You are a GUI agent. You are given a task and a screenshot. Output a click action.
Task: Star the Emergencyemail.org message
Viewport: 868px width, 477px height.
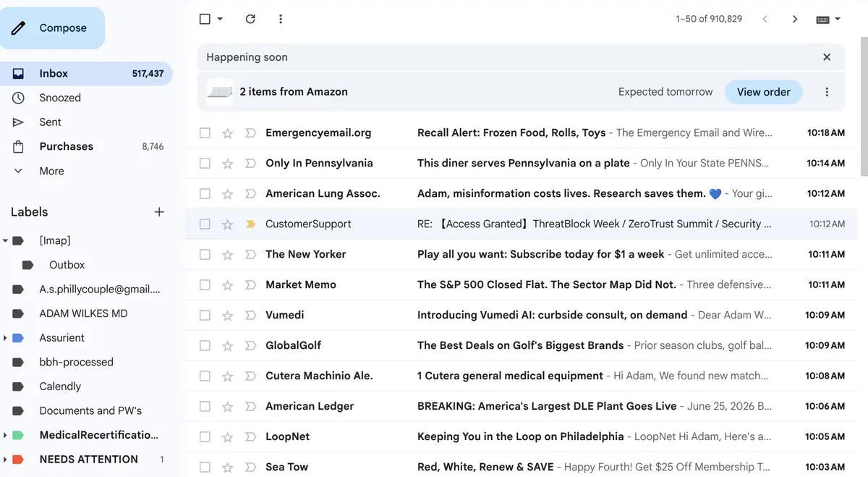click(x=227, y=133)
